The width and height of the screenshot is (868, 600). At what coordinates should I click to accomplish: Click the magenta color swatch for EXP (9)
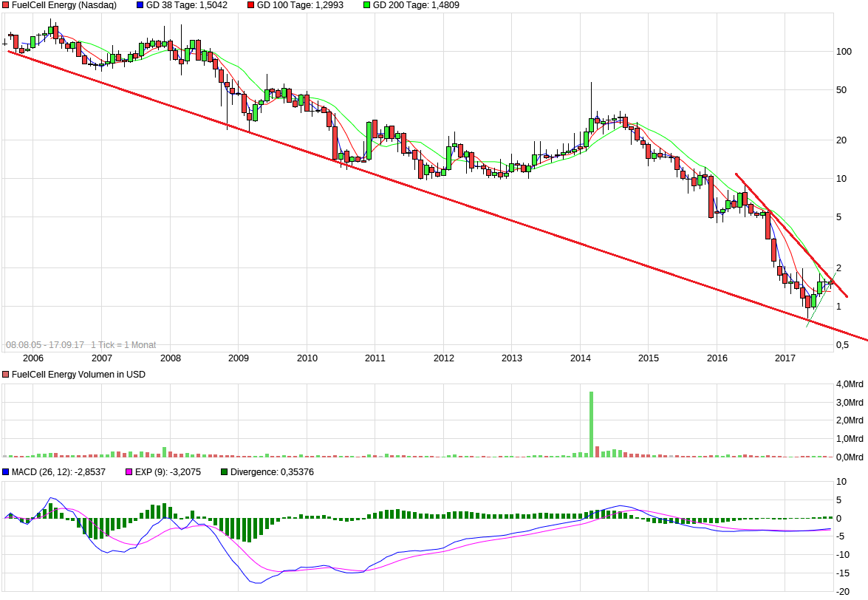(127, 470)
